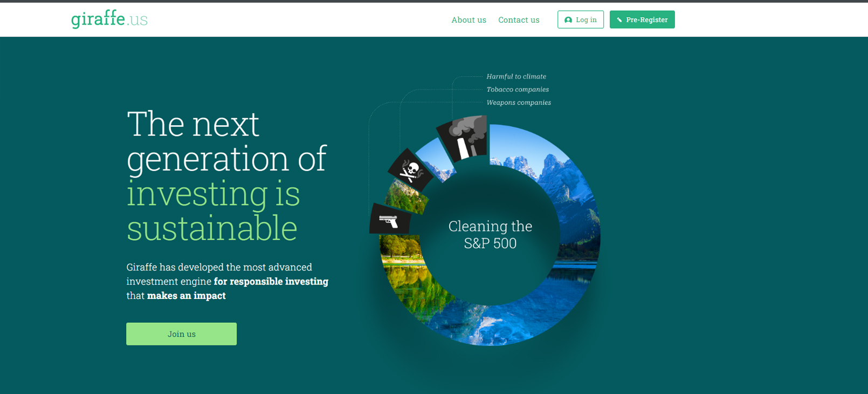The width and height of the screenshot is (868, 394).
Task: Click the Tobacco companies label
Action: [518, 90]
